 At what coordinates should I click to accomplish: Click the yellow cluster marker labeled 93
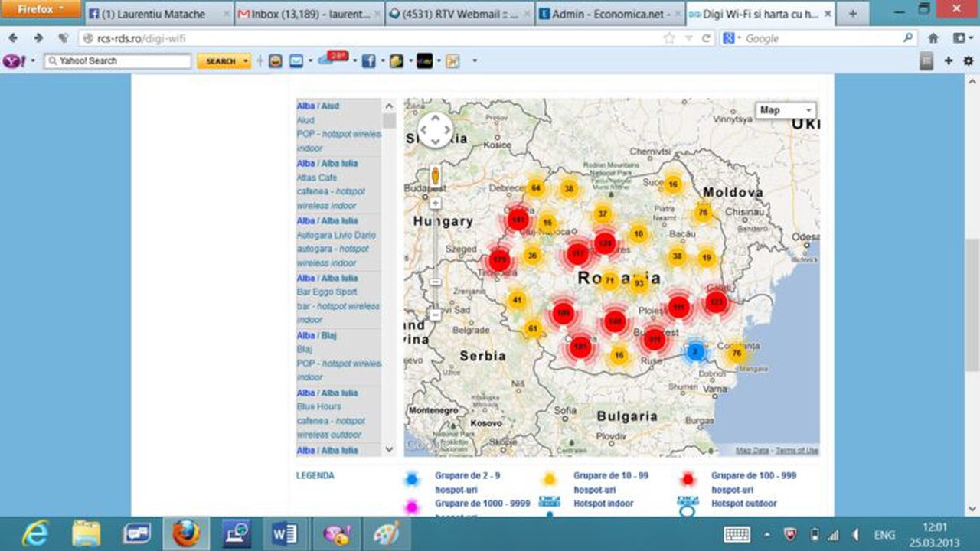(x=639, y=283)
